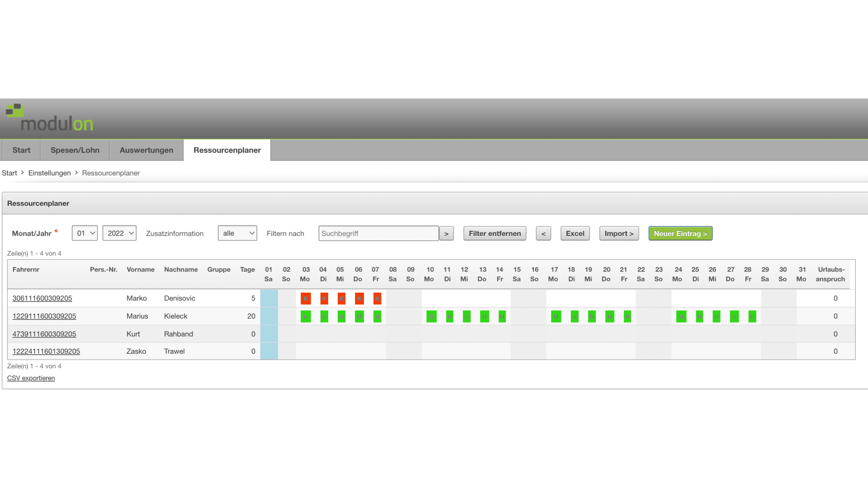Click Marius Kieleck's green U marker on day 10
The image size is (868, 488).
pyautogui.click(x=431, y=317)
